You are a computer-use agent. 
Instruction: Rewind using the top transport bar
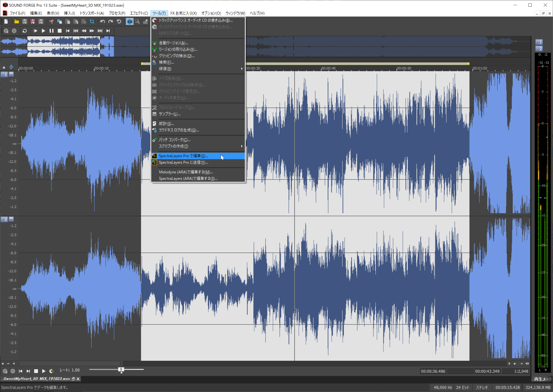click(x=84, y=31)
